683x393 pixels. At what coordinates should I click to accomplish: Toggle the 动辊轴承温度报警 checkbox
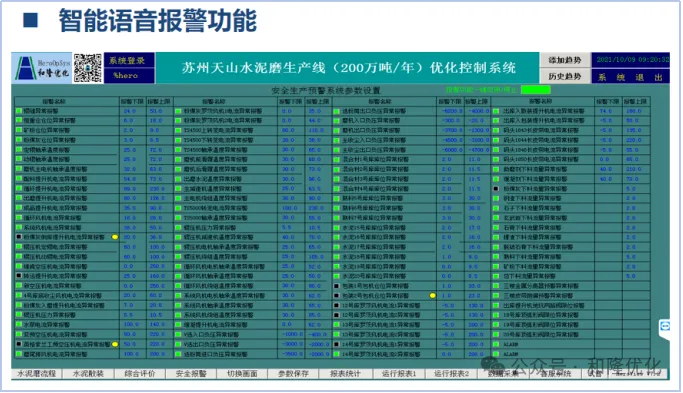click(19, 159)
